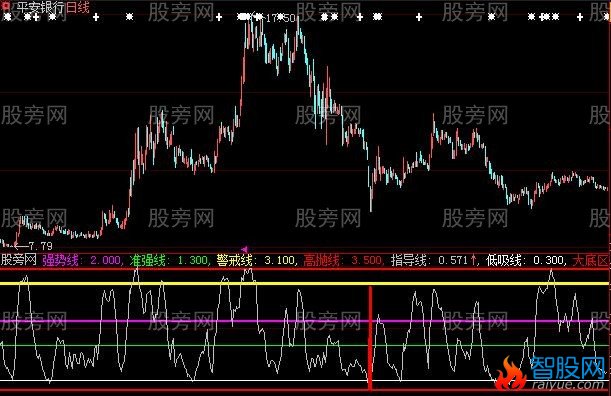Click the tall red vertical signal bar

(370, 338)
